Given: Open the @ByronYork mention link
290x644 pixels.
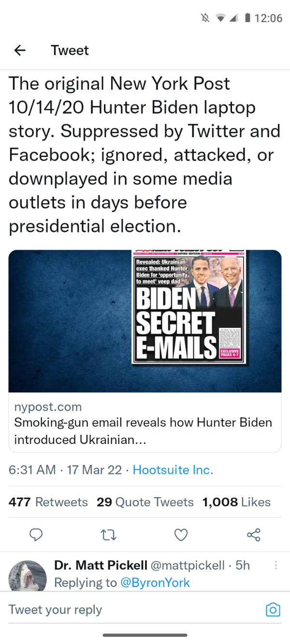Looking at the screenshot, I should (155, 583).
